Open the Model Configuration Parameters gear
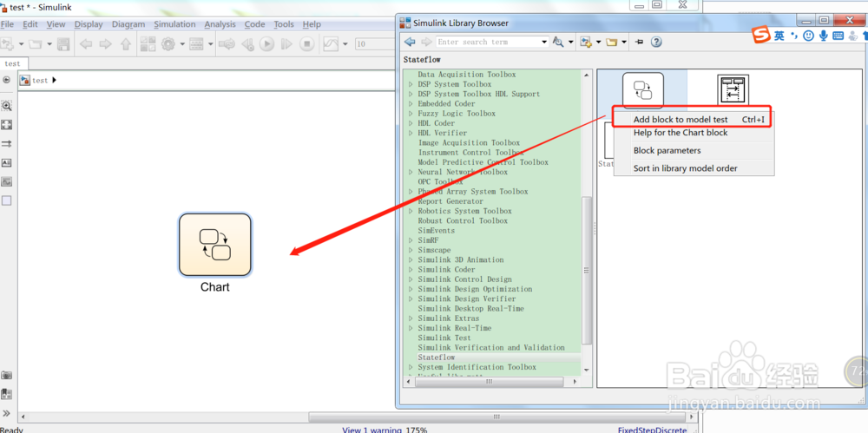The width and height of the screenshot is (868, 433). [168, 43]
